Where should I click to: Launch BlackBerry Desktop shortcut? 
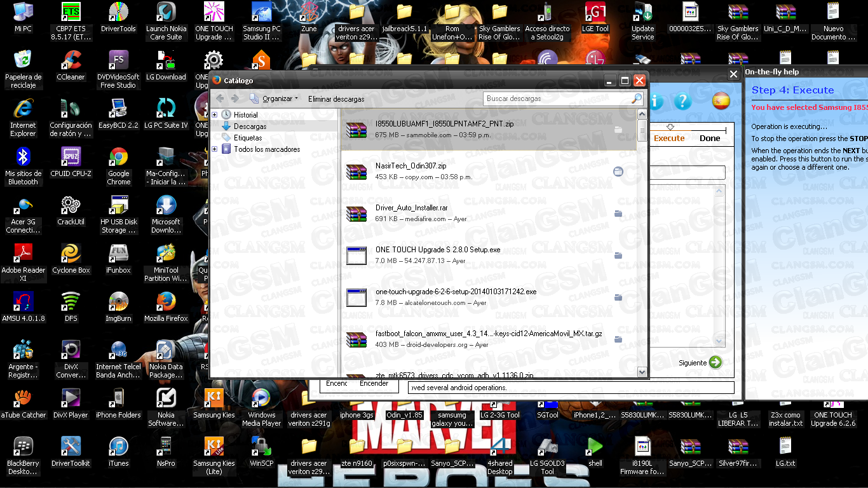[x=23, y=456]
